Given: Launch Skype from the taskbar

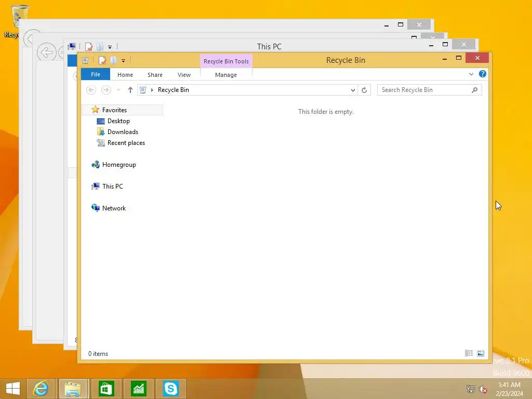Looking at the screenshot, I should [170, 389].
